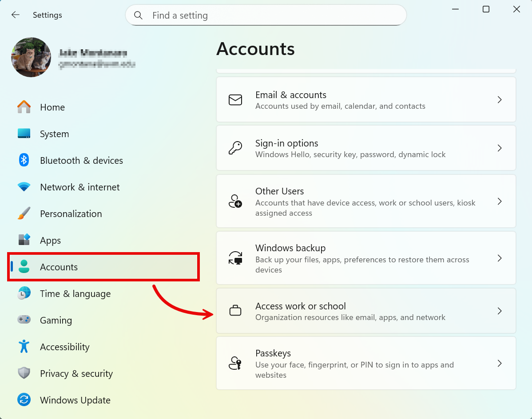
Task: Expand Email & accounts via its chevron
Action: click(x=500, y=100)
